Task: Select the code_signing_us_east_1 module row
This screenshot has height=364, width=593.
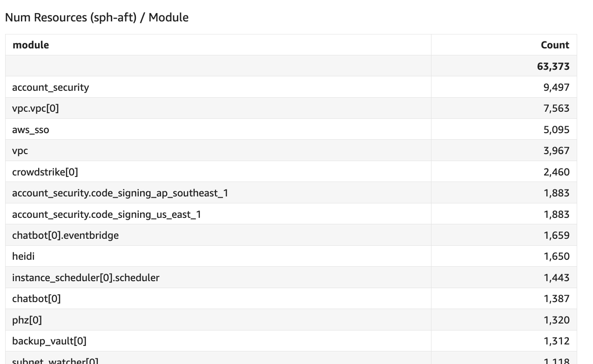Action: [107, 215]
